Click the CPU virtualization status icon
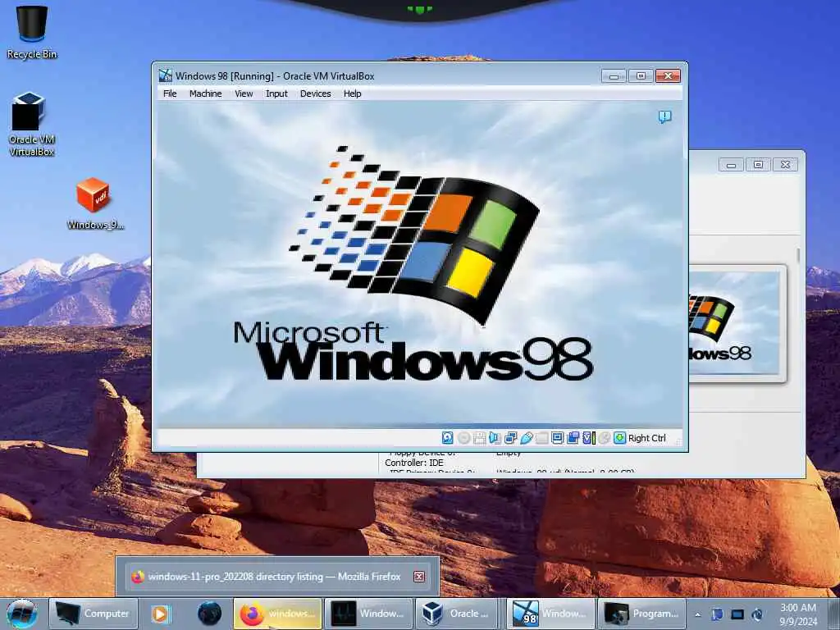 click(589, 438)
